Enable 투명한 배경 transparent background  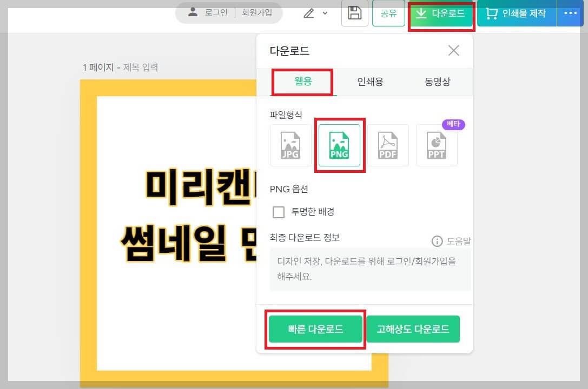[279, 212]
